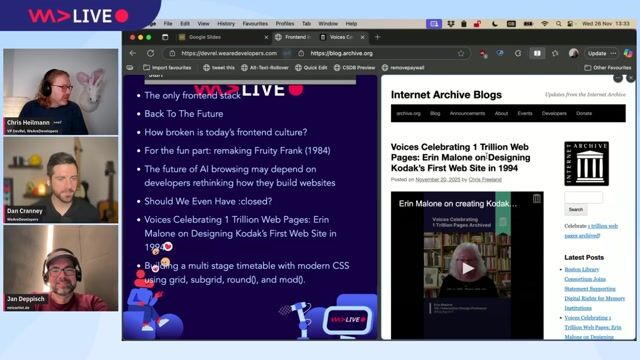Open the Window menu
Screen dimensions: 640x360
tap(328, 24)
